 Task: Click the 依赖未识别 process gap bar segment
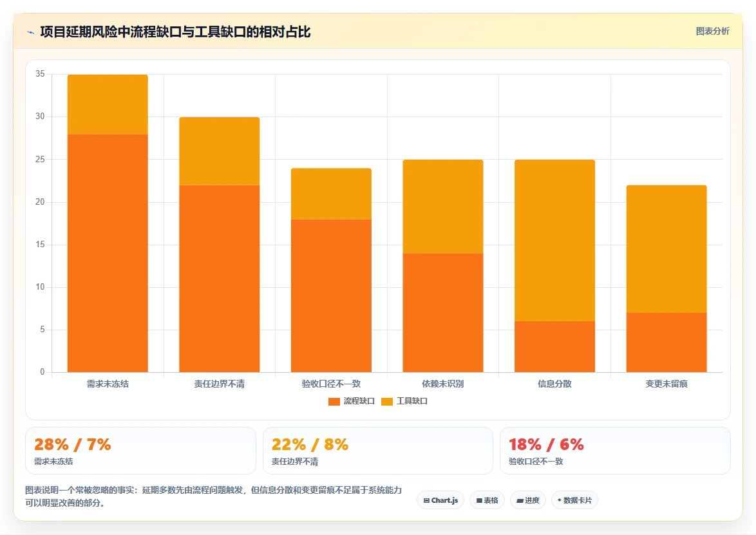point(443,313)
